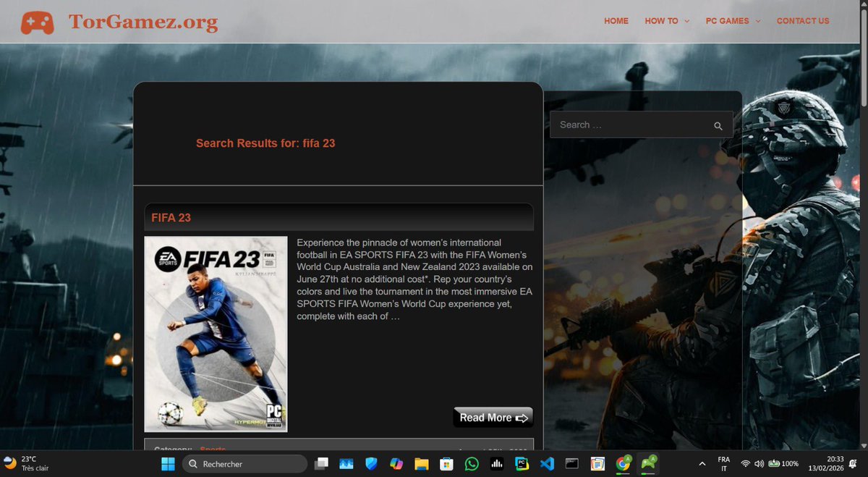The width and height of the screenshot is (868, 477).
Task: Focus the website Search … input field
Action: (x=641, y=124)
